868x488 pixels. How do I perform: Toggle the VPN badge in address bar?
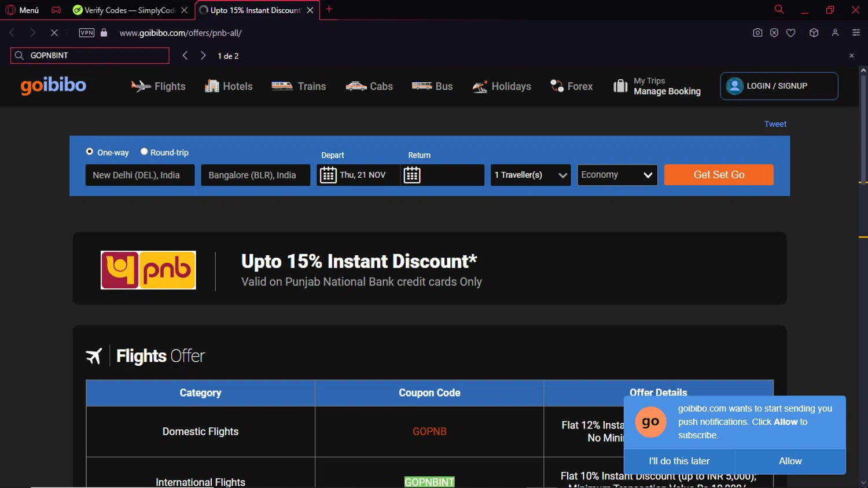tap(86, 33)
